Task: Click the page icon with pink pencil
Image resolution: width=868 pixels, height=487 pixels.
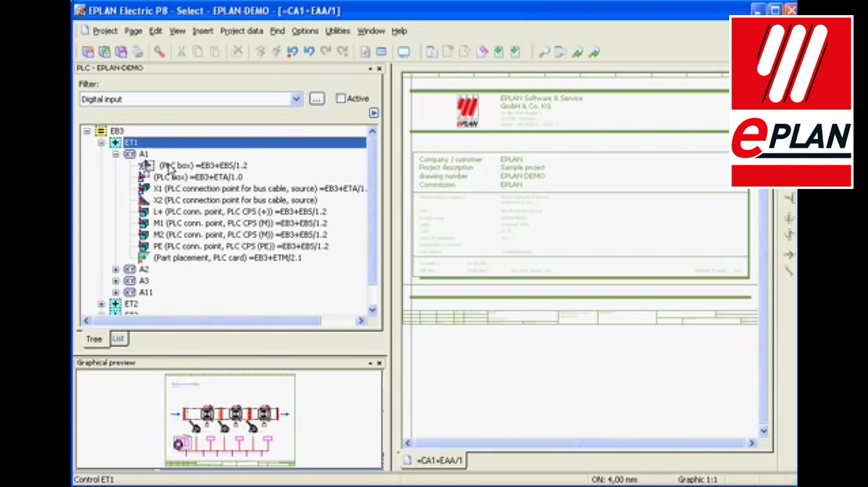Action: pyautogui.click(x=482, y=52)
